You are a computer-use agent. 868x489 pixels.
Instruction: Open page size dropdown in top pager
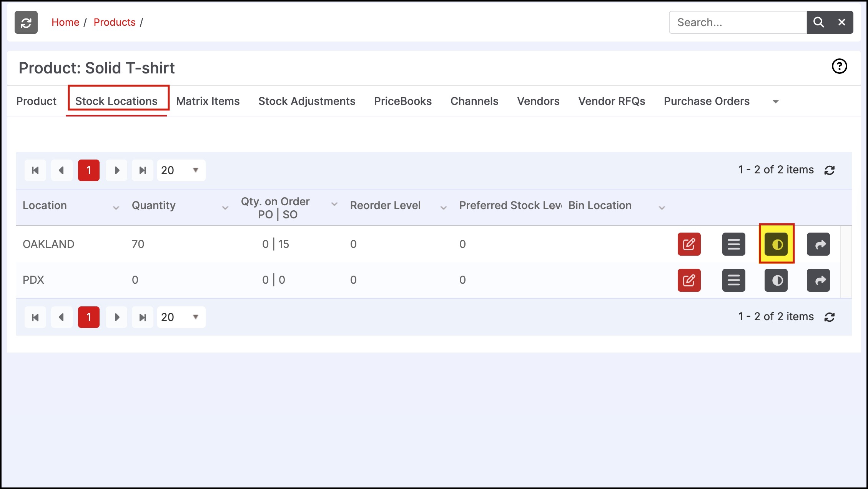click(x=181, y=170)
